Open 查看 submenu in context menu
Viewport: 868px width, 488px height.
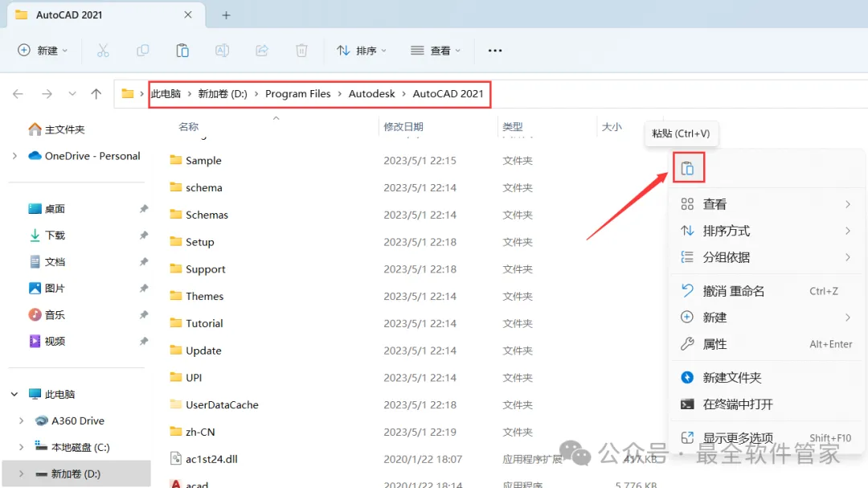point(767,204)
